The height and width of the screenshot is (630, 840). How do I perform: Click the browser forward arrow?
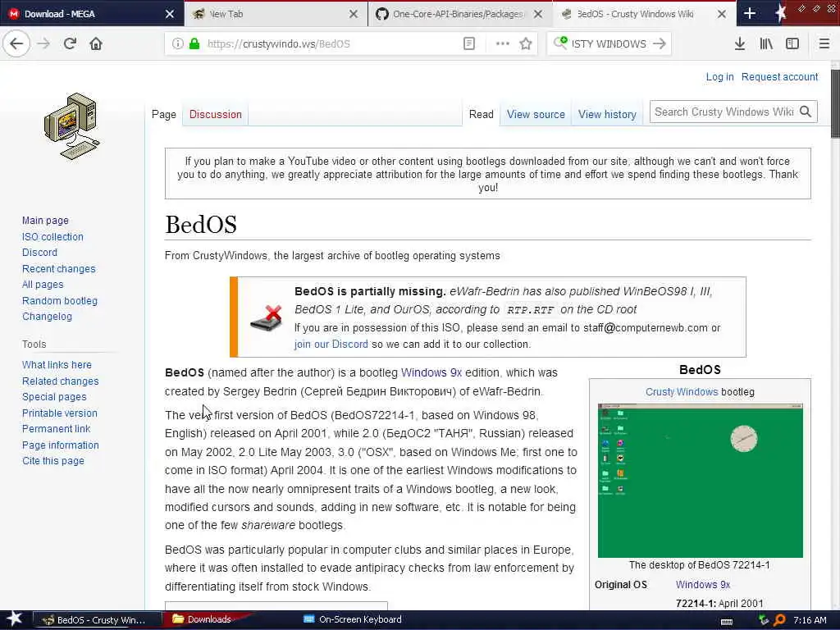tap(43, 43)
